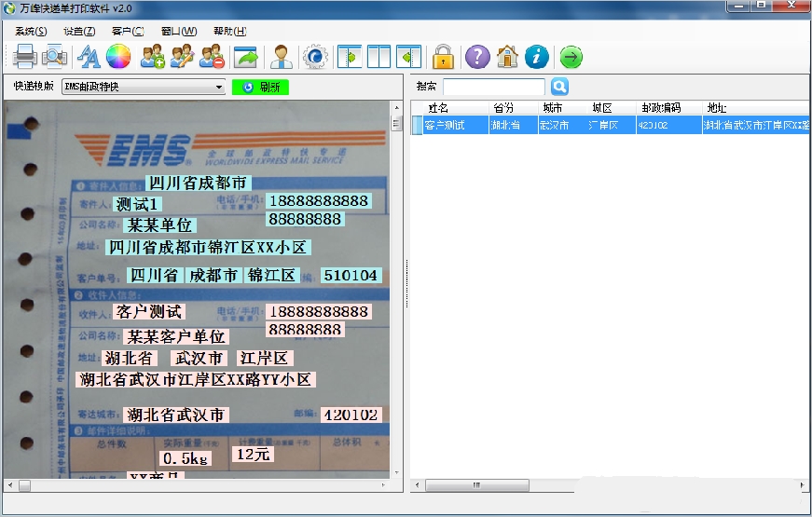
Task: Click the 12元 fee field
Action: click(x=254, y=455)
